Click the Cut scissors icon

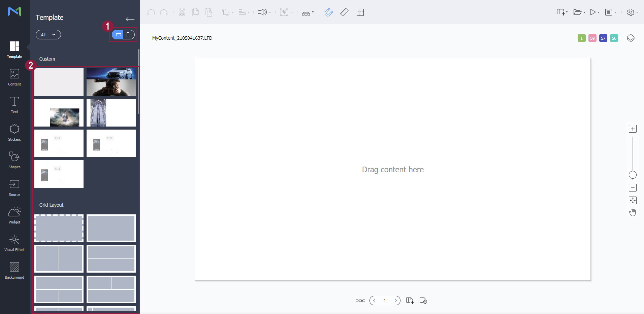click(x=182, y=12)
